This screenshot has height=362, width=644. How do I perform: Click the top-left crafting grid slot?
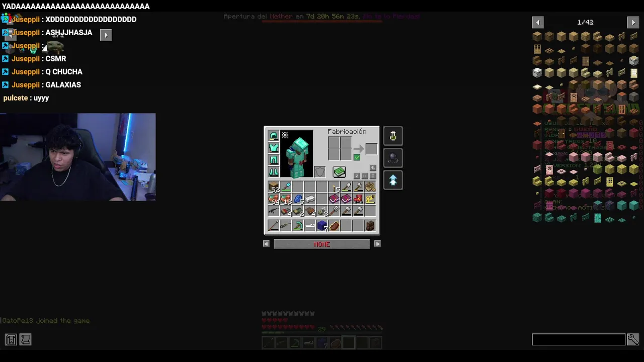[334, 143]
